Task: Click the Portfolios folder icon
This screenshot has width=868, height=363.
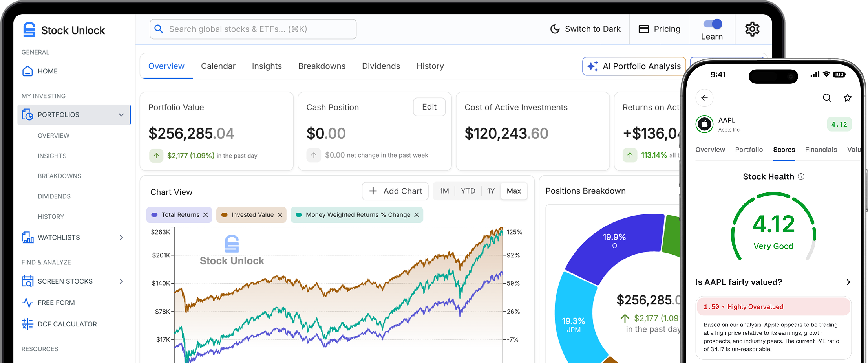Action: pos(27,114)
